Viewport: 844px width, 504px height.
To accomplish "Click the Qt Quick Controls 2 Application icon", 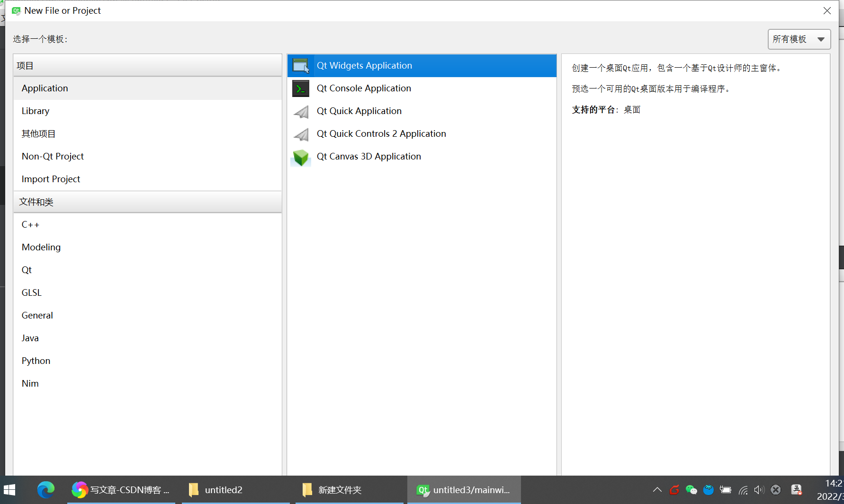I will (x=300, y=134).
